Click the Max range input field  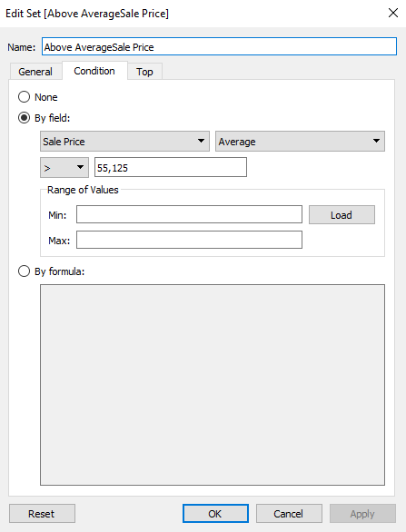(189, 240)
